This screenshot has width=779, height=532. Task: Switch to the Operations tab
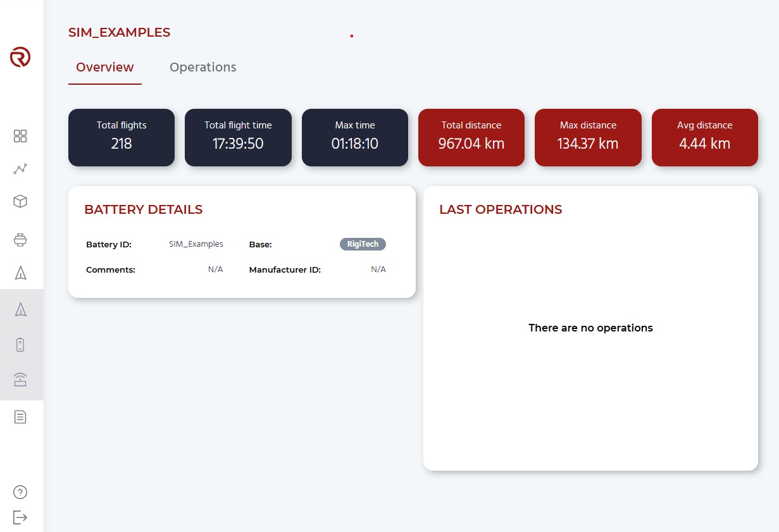point(203,67)
